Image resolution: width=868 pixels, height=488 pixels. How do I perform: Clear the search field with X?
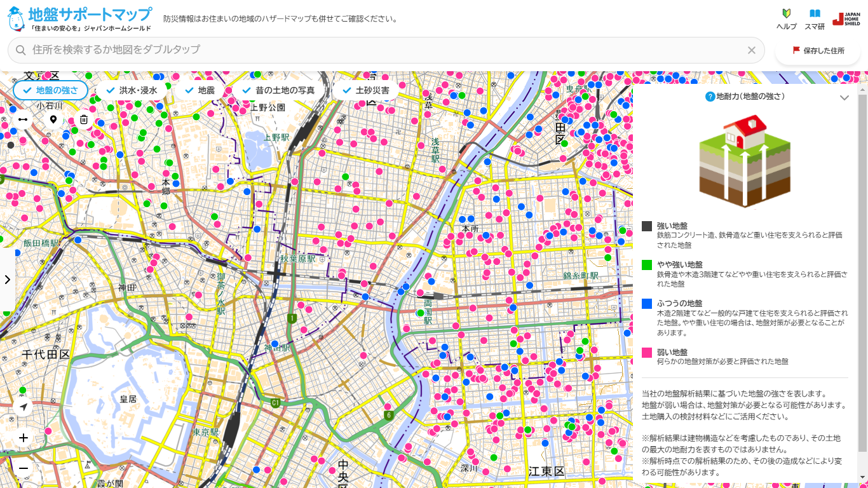coord(752,50)
